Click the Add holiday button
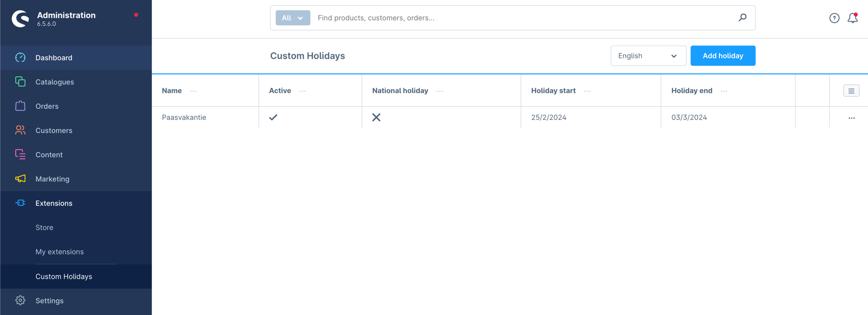The image size is (868, 315). [x=723, y=56]
